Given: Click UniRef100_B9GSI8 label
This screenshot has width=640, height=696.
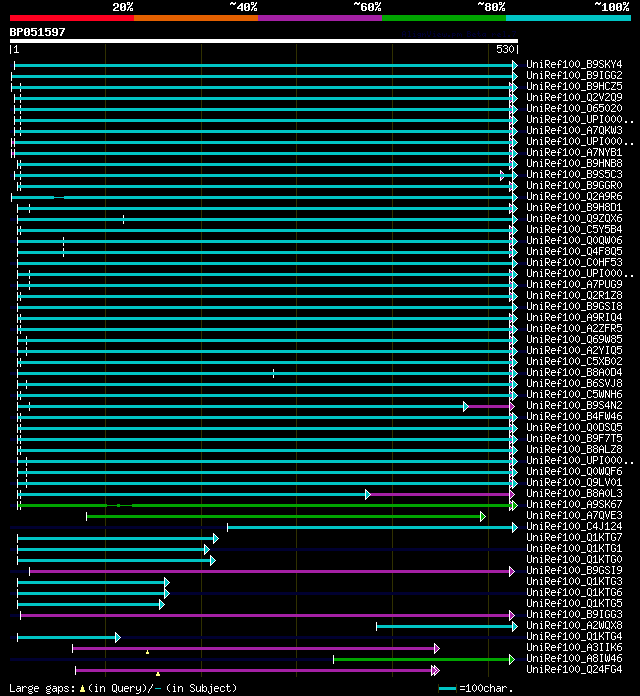Looking at the screenshot, I should [574, 306].
